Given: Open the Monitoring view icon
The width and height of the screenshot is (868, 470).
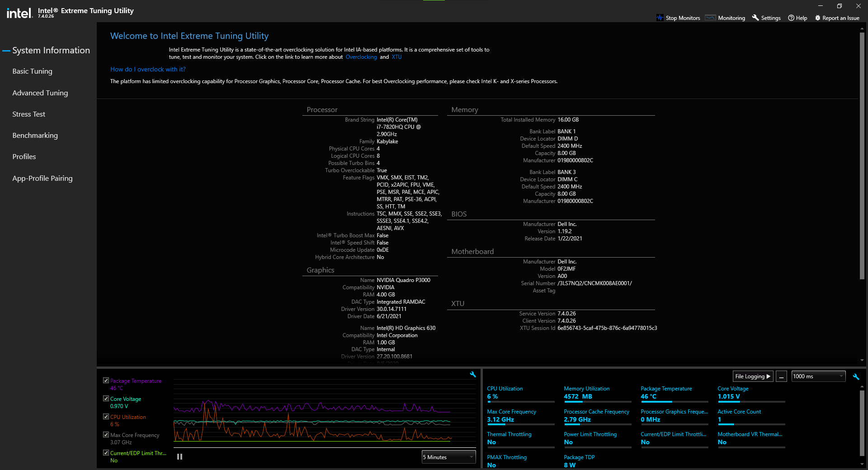Looking at the screenshot, I should point(710,18).
